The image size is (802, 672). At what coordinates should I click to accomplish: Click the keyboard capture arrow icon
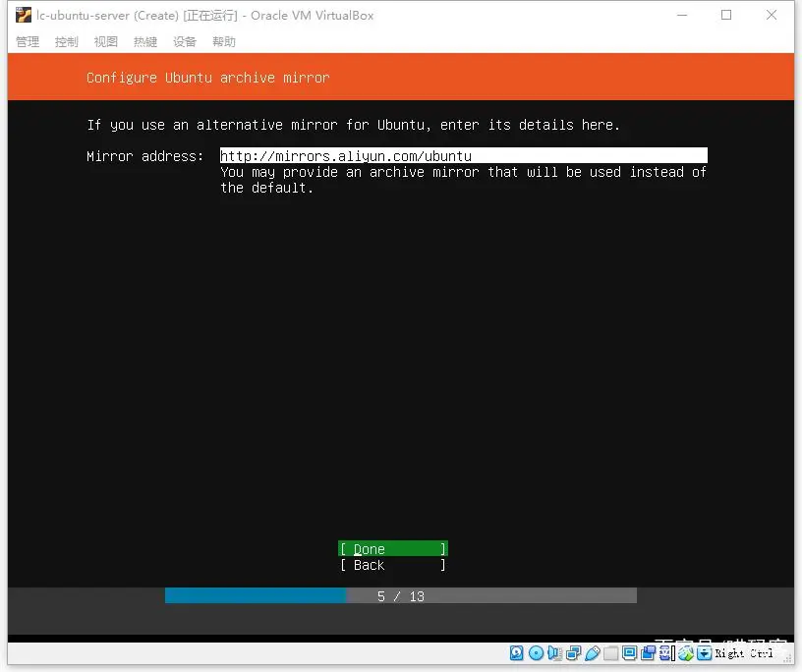click(x=705, y=653)
